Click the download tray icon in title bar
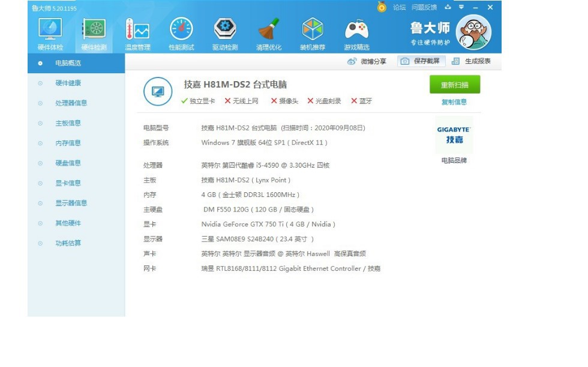588x367 pixels. pos(448,7)
